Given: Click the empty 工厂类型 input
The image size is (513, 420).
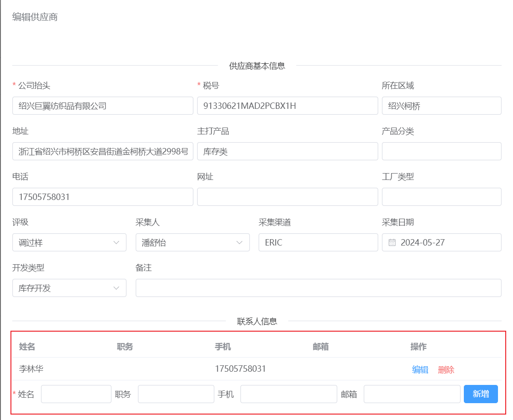Looking at the screenshot, I should [x=441, y=197].
